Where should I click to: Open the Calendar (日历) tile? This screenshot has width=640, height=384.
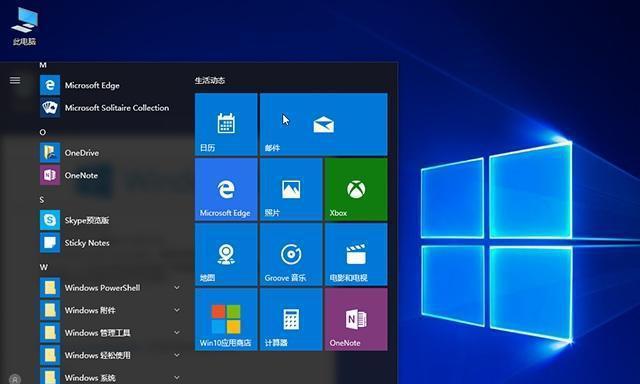(x=226, y=124)
